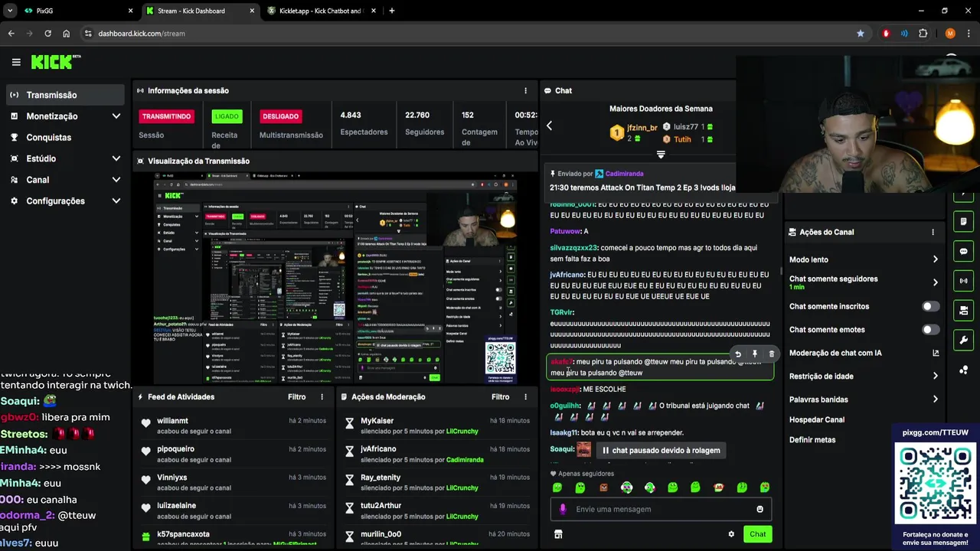This screenshot has width=980, height=551.
Task: Click the Kick logo
Action: pyautogui.click(x=55, y=62)
